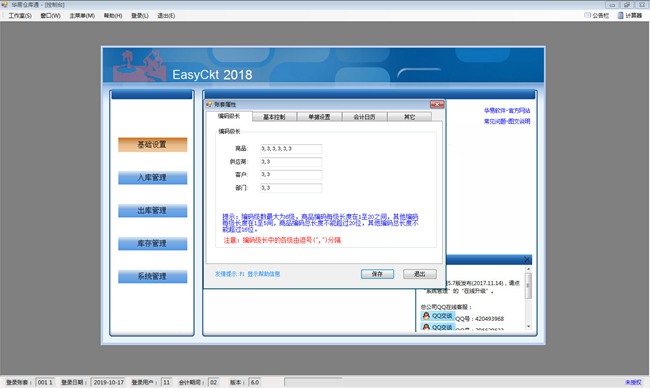Click the 部门 code length field
Screen dimensions: 650x388
(291, 188)
